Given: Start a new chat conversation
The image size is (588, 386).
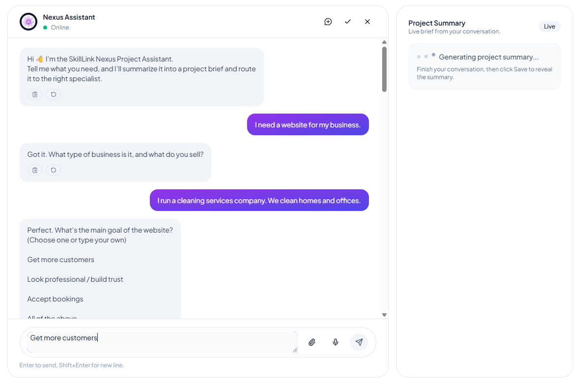Looking at the screenshot, I should pos(328,22).
